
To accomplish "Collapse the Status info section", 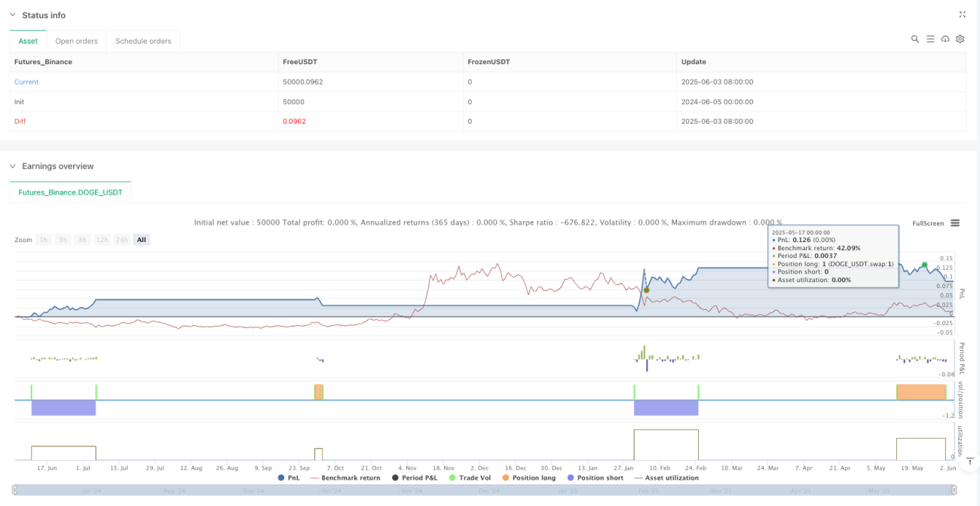I will coord(13,15).
